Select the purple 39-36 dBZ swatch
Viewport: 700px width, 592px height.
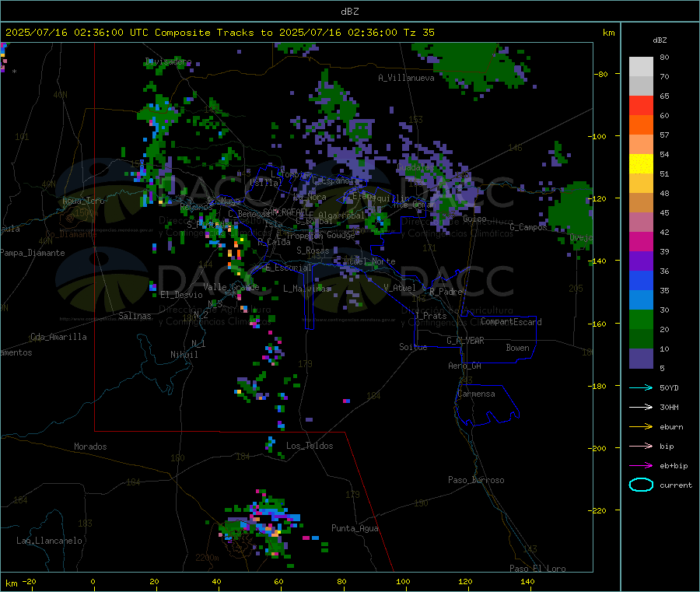pyautogui.click(x=641, y=261)
